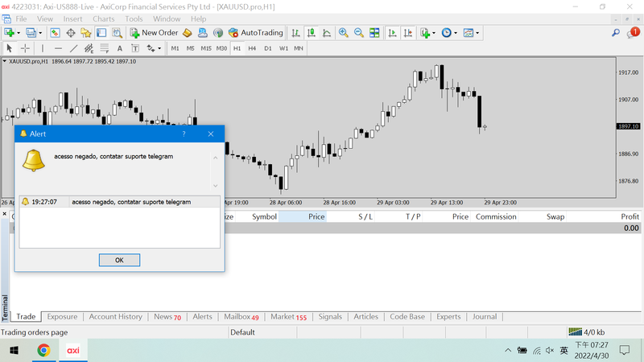Screen dimensions: 644x362
Task: Select the Cursor arrow tool
Action: [9, 48]
